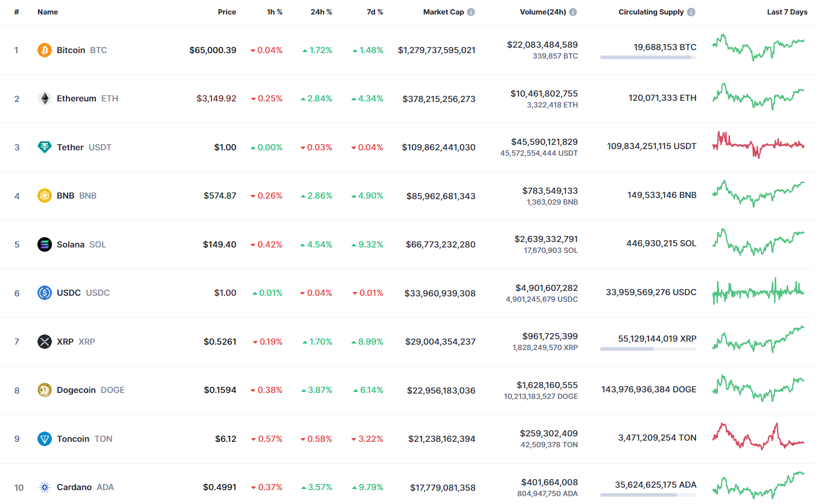Image resolution: width=826 pixels, height=504 pixels.
Task: Sort coins by Name column header
Action: point(47,12)
